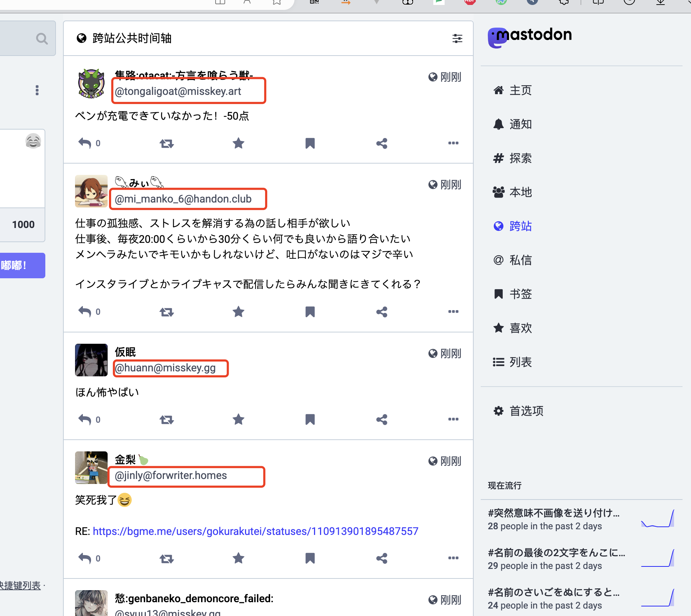Viewport: 691px width, 616px height.
Task: Bookmark tongaligoat's post
Action: click(310, 143)
